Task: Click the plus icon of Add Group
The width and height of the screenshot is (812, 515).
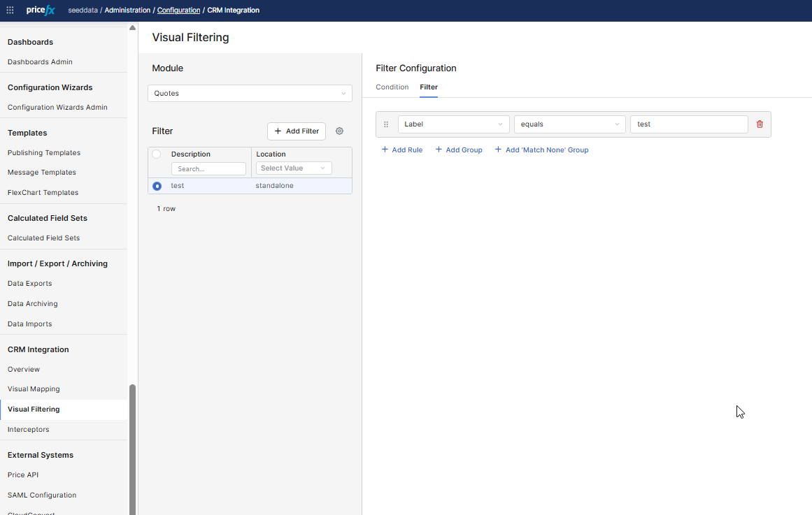Action: (x=439, y=150)
